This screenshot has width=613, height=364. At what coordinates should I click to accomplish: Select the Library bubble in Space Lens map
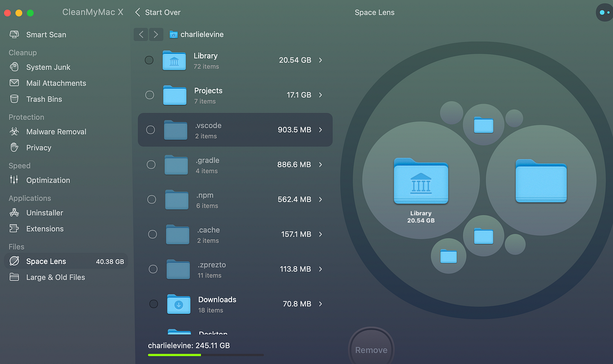tap(421, 180)
